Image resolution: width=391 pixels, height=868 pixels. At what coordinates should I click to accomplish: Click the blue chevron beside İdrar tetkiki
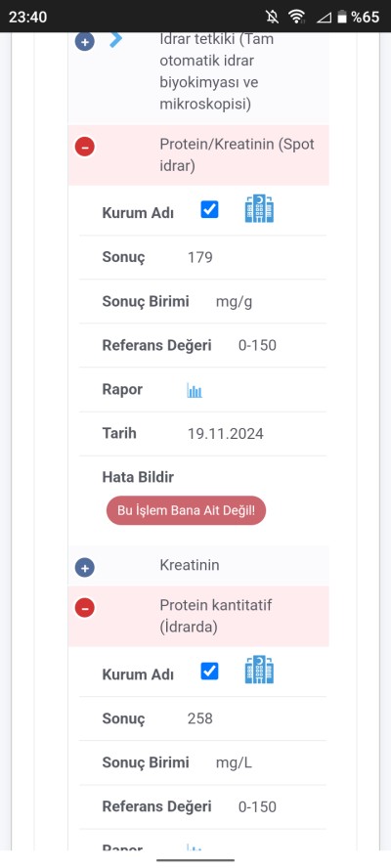[115, 40]
